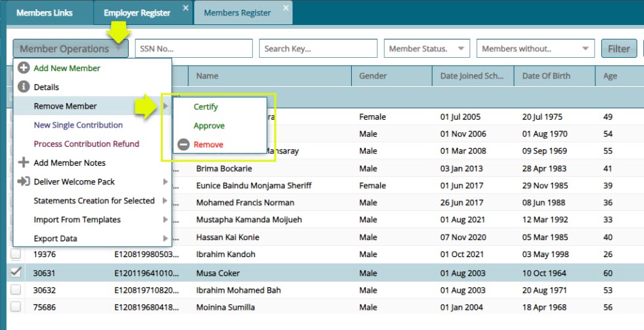Screen dimensions: 644x330
Task: Tick the checkbox for member 19376
Action: coord(16,254)
